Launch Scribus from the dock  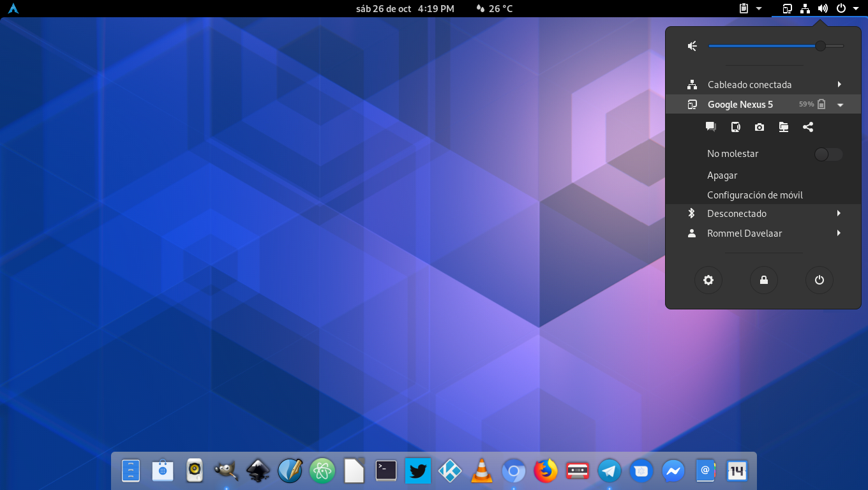point(290,471)
